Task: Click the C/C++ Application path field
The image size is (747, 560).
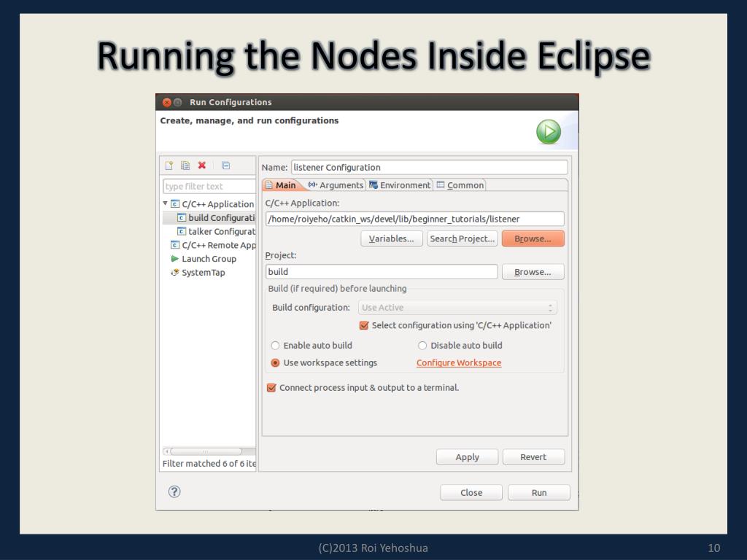Action: (x=414, y=219)
